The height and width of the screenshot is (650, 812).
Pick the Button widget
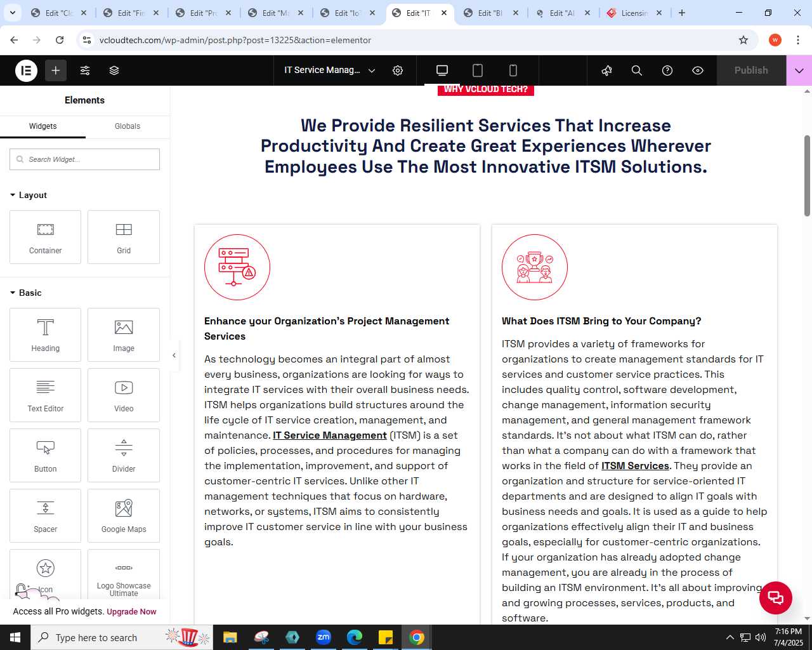point(46,455)
